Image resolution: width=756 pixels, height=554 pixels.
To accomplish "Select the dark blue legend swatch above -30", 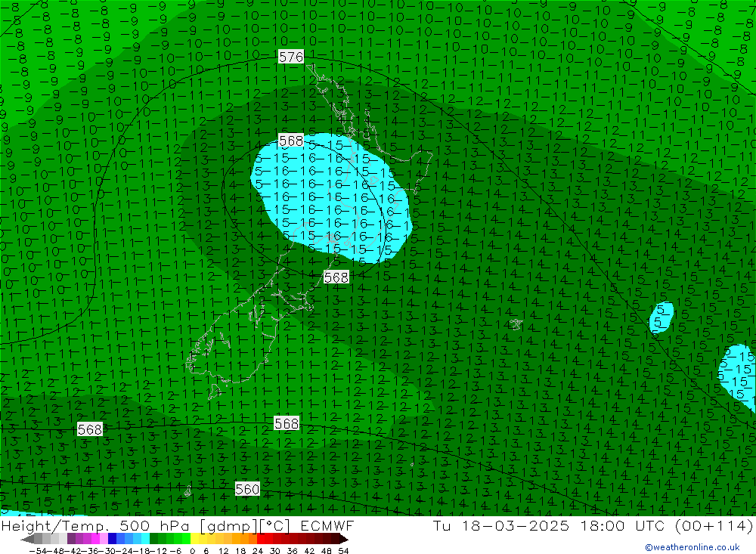I will 113,539.
